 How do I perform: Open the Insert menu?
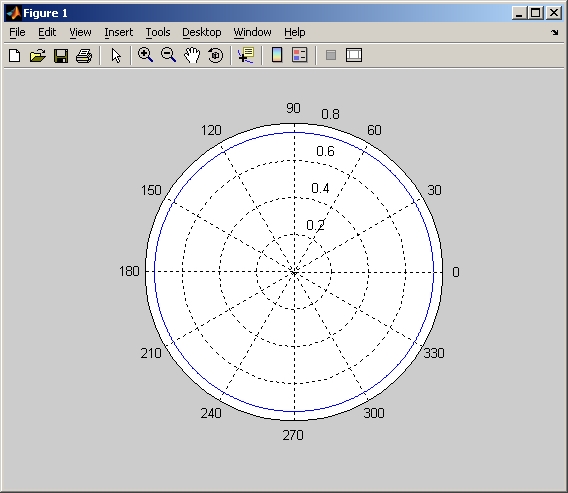click(x=118, y=32)
